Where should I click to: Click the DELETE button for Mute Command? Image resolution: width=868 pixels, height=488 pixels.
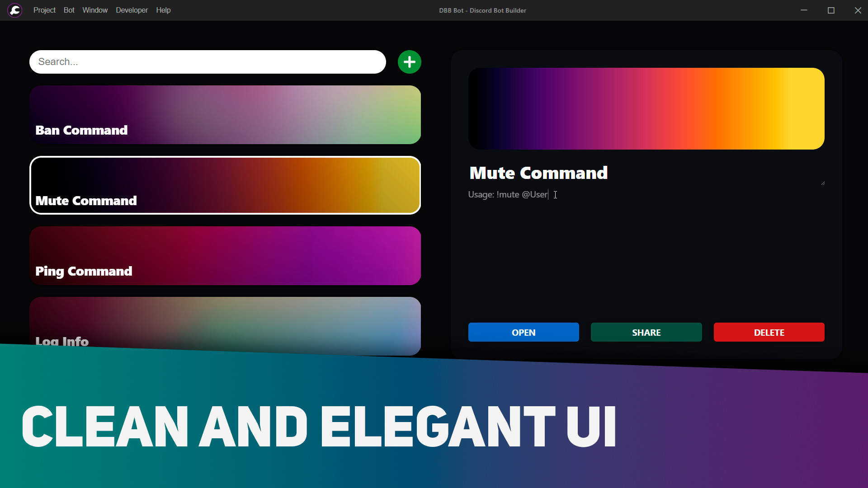click(769, 332)
